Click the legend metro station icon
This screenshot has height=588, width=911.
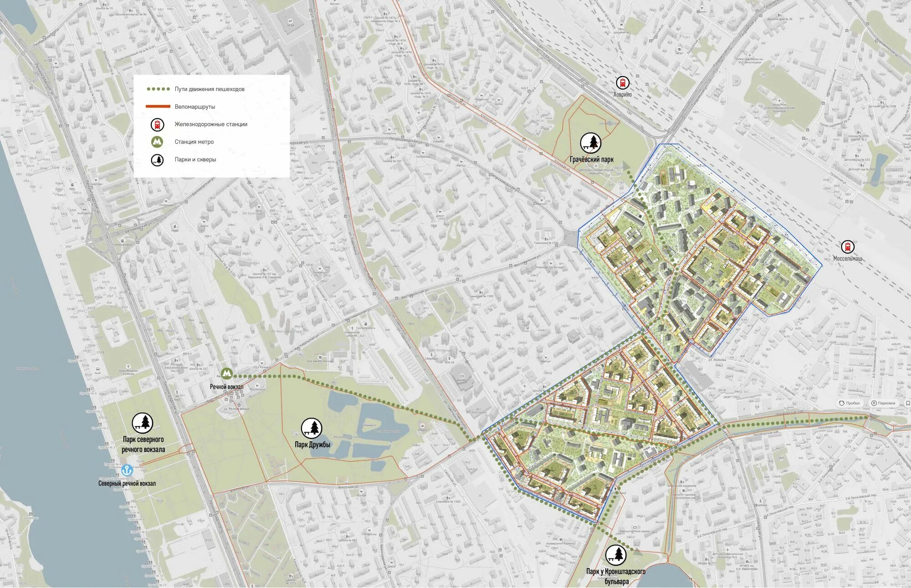tap(157, 142)
